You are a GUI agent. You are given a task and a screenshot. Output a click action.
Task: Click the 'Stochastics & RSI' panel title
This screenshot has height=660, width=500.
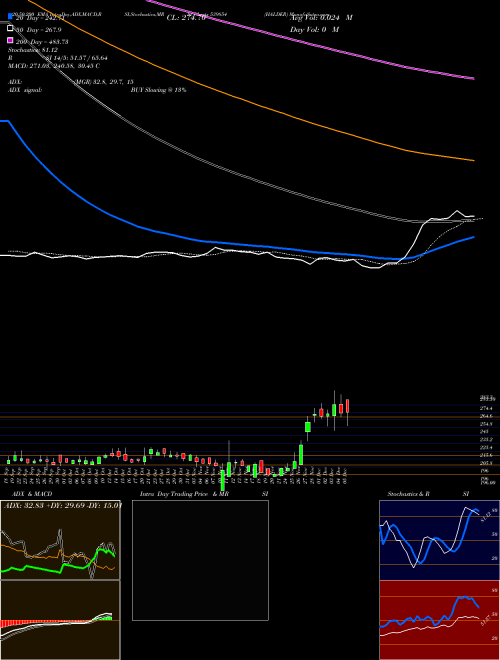[428, 494]
